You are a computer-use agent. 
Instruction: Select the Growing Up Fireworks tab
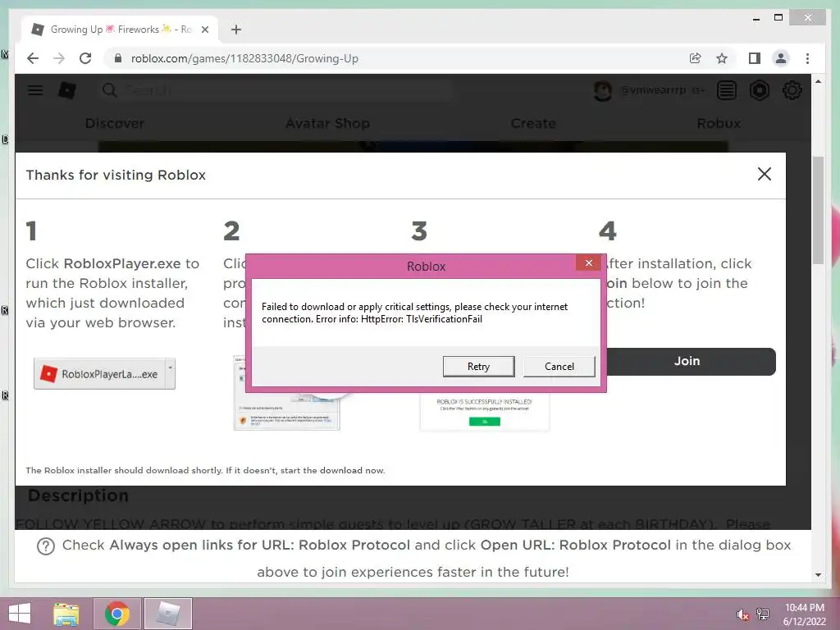coord(120,30)
